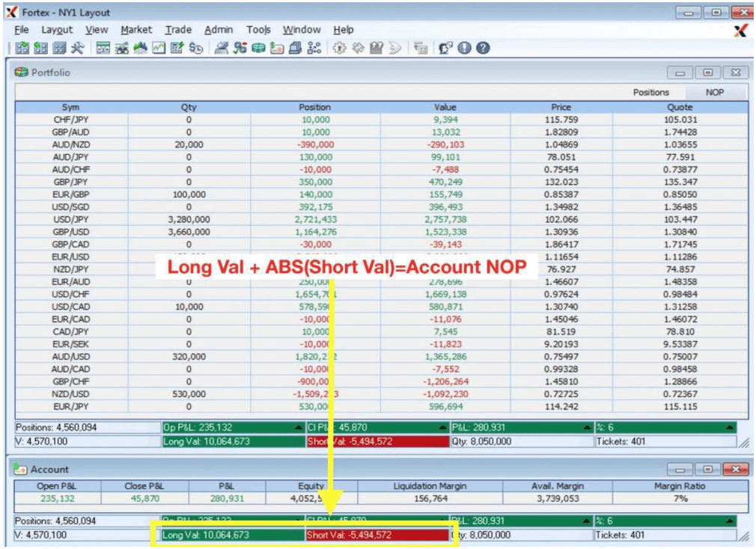Sort by the Value column header
The height and width of the screenshot is (549, 756).
(445, 108)
